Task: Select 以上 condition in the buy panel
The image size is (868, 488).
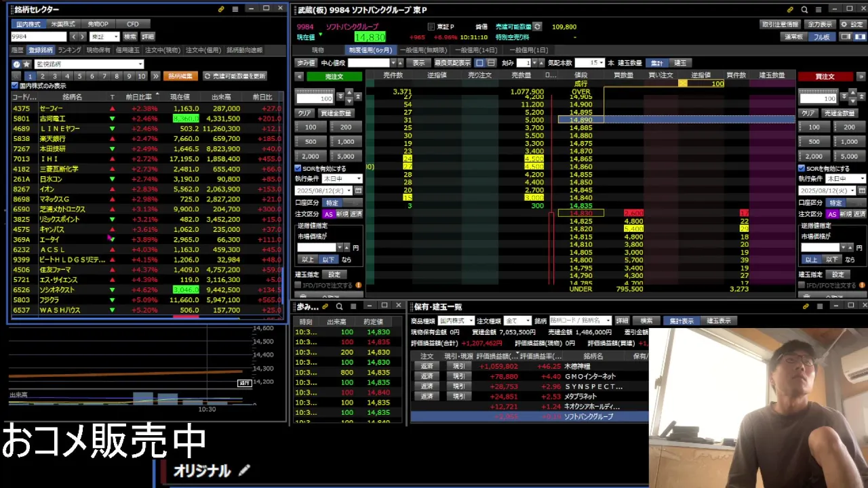Action: pyautogui.click(x=811, y=259)
